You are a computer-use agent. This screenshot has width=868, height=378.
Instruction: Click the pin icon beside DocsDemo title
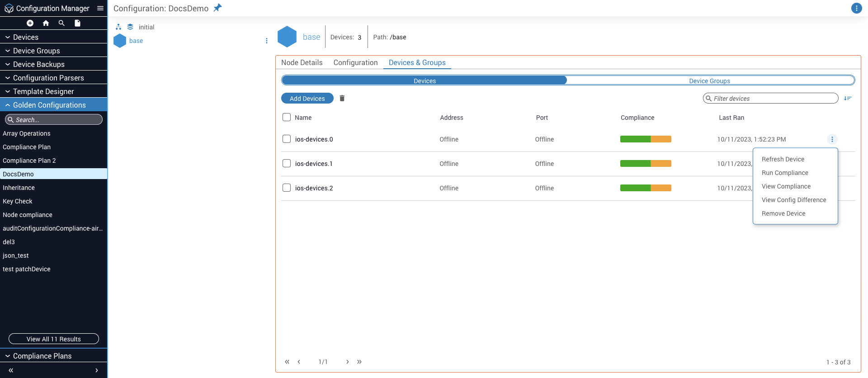tap(217, 8)
